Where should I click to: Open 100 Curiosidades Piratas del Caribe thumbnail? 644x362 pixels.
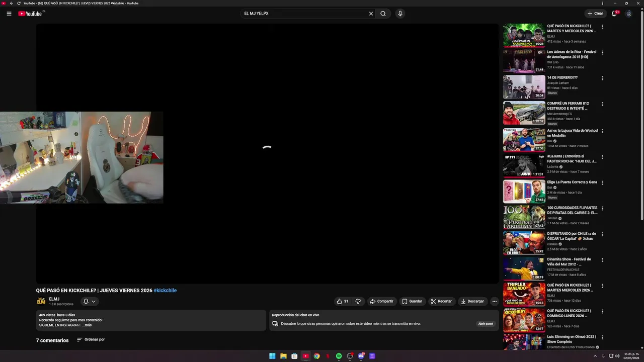coord(524,217)
